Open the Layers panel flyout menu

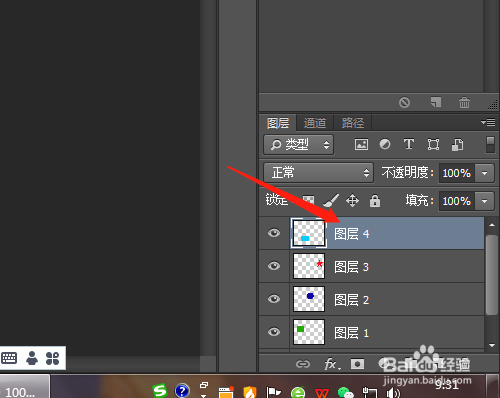(488, 123)
